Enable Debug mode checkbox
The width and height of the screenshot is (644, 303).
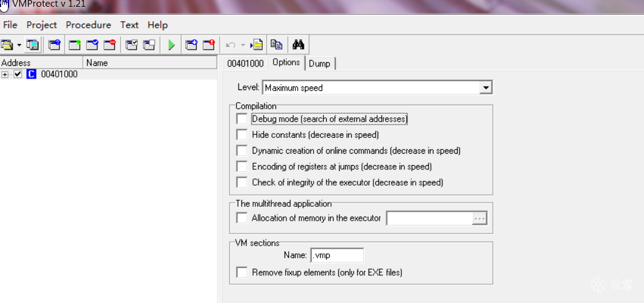click(x=242, y=119)
